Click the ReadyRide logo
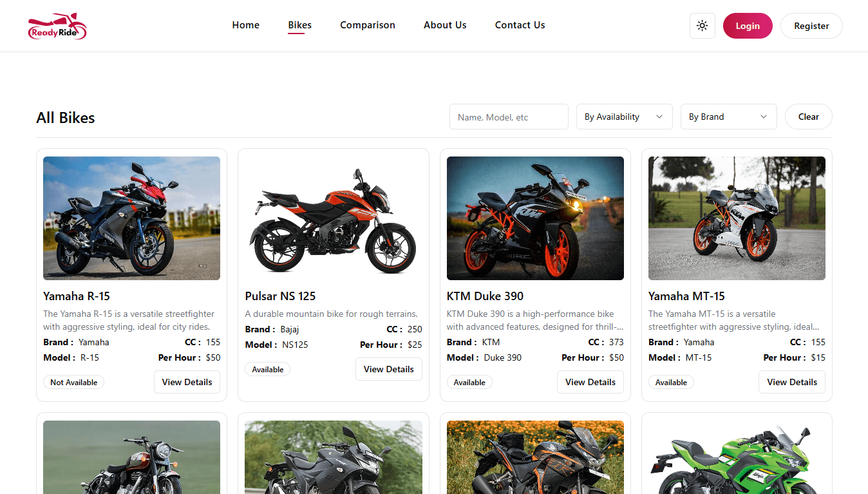 click(57, 26)
